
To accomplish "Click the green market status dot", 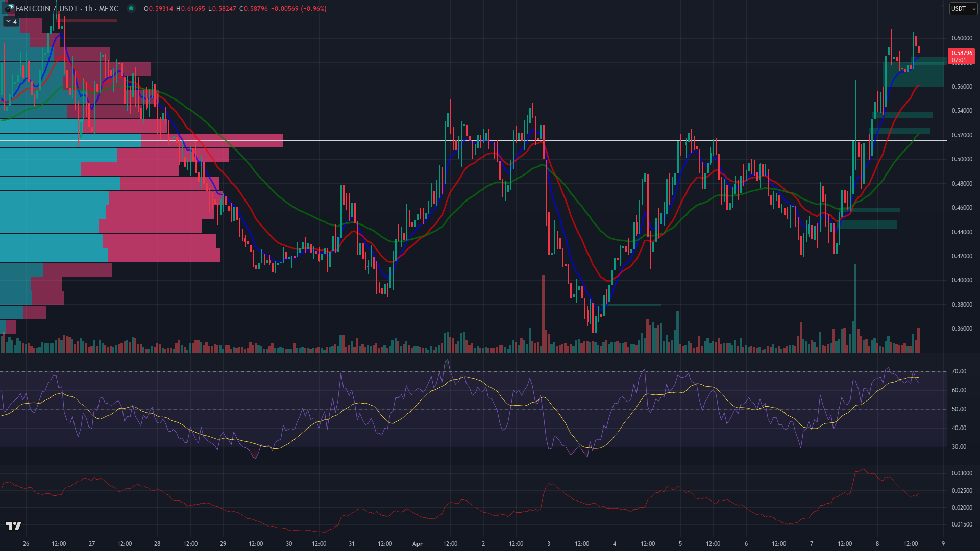I will click(x=131, y=8).
